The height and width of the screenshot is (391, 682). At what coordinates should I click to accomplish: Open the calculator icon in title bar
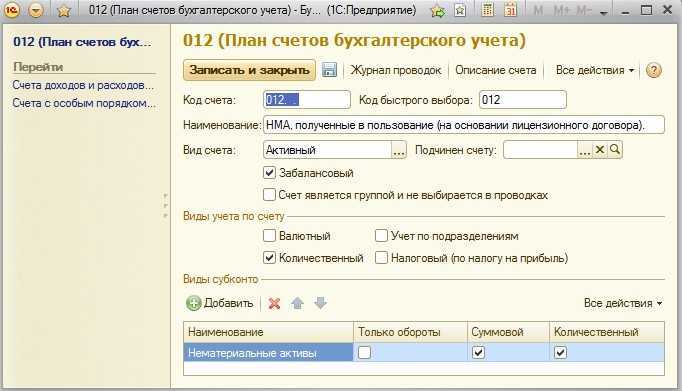click(488, 10)
